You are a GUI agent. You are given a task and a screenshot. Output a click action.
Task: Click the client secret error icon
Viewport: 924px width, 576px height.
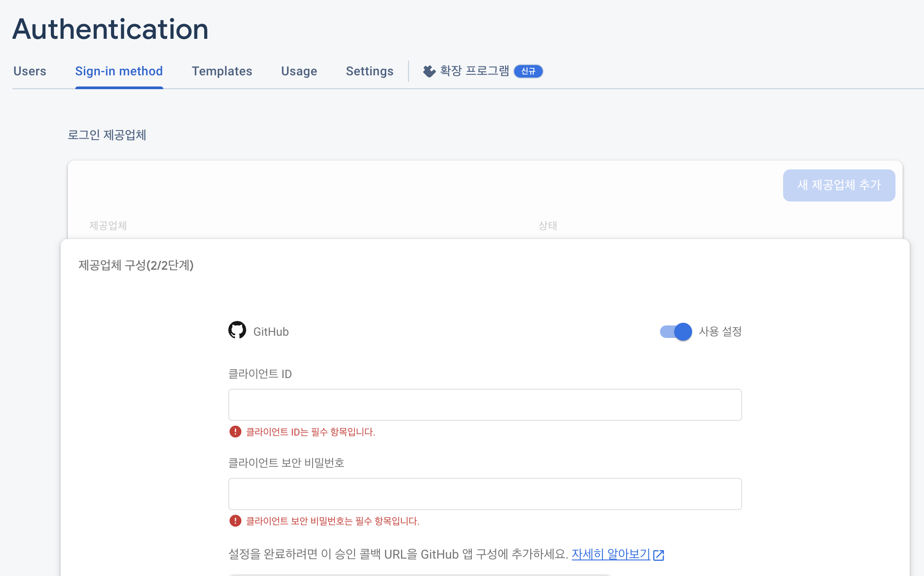[x=235, y=521]
